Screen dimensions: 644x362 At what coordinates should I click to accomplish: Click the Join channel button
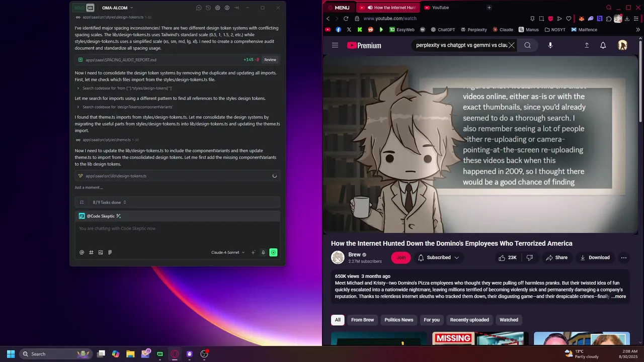click(x=401, y=257)
